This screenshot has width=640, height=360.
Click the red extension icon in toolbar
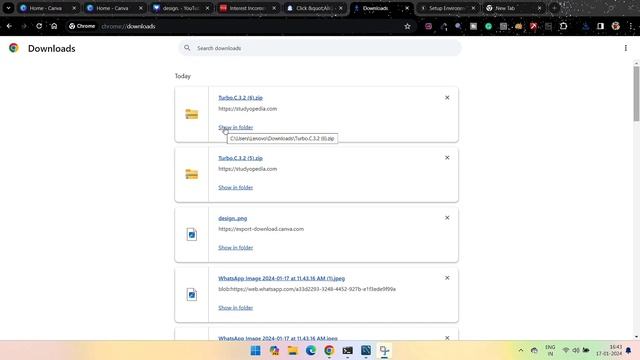point(533,26)
